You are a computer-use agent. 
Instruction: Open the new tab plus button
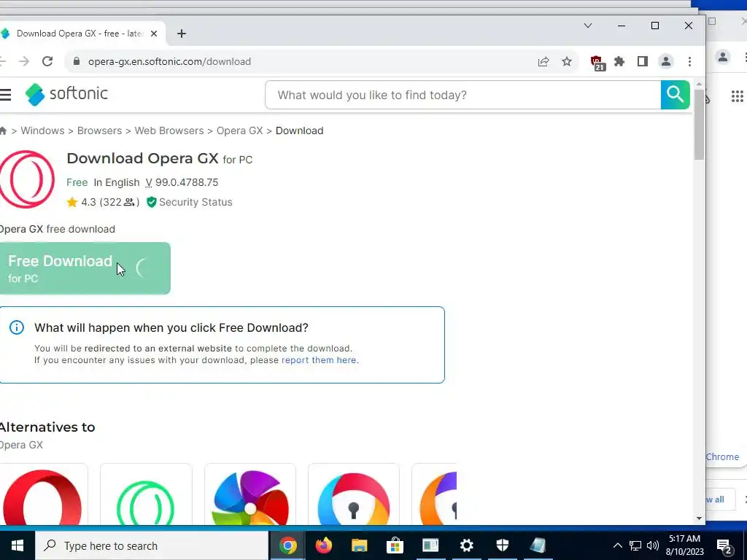click(x=182, y=34)
